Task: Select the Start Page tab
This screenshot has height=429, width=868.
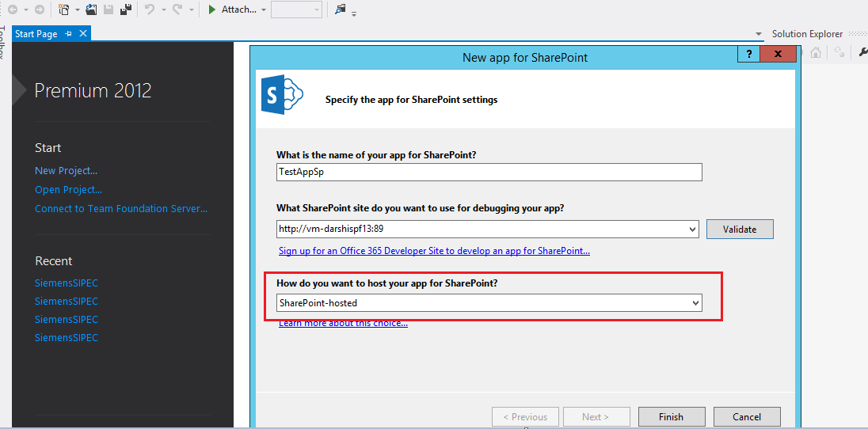Action: coord(36,34)
